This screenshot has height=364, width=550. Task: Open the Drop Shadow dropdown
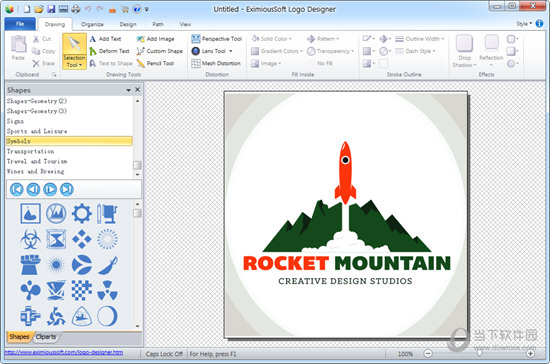(464, 62)
